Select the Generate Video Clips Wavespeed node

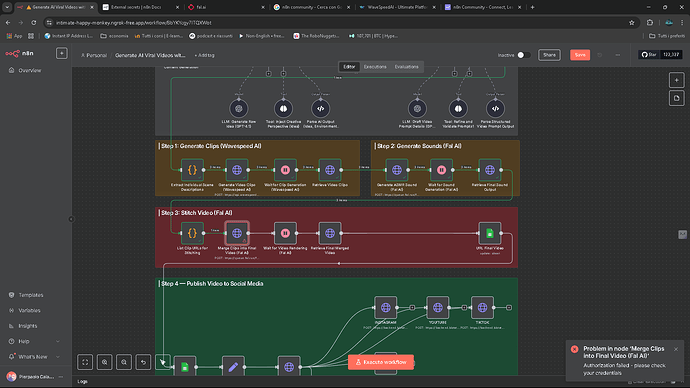coord(237,170)
